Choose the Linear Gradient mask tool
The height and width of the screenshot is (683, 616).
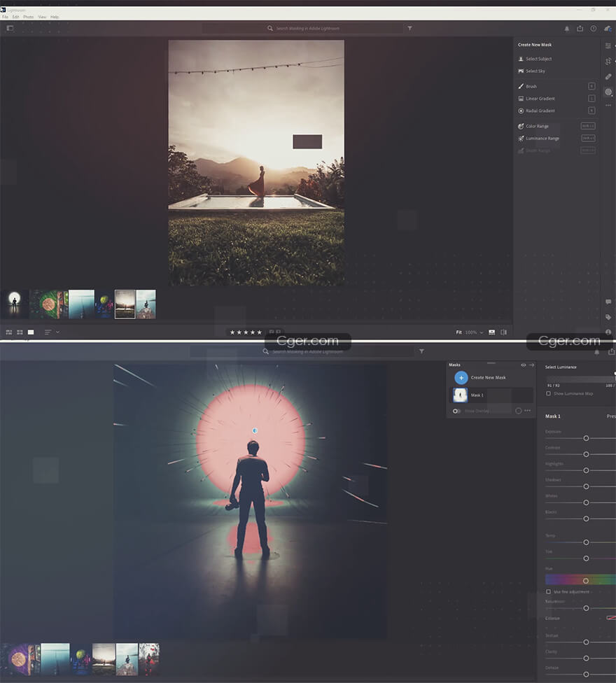point(536,99)
